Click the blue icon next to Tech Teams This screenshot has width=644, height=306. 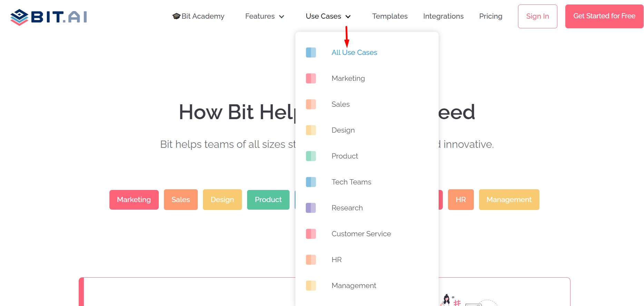point(311,182)
